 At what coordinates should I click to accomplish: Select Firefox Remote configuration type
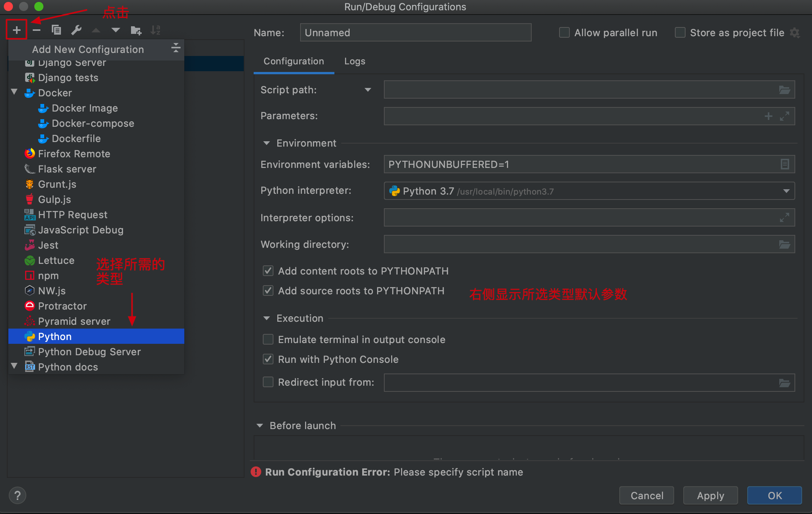pos(96,154)
